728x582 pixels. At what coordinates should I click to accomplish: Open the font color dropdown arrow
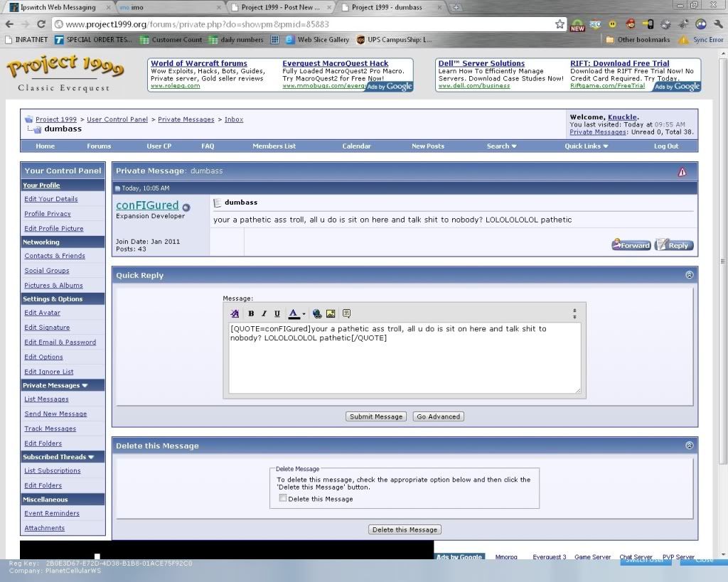pos(304,314)
